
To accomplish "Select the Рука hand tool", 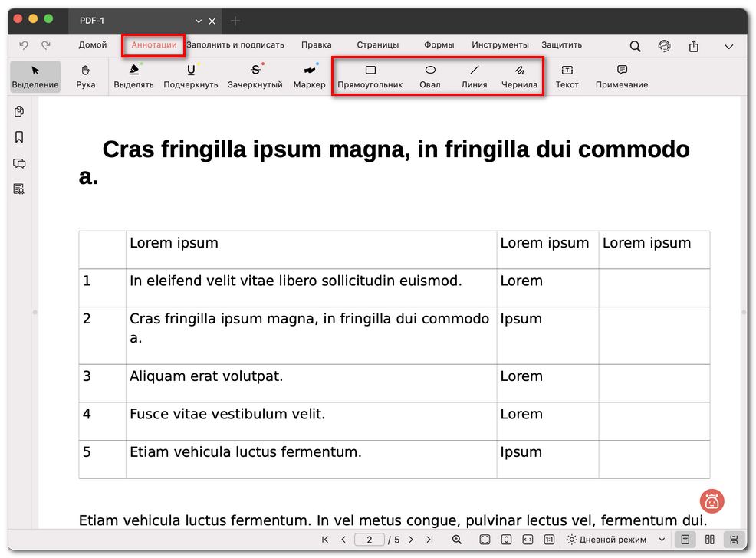I will click(x=86, y=76).
